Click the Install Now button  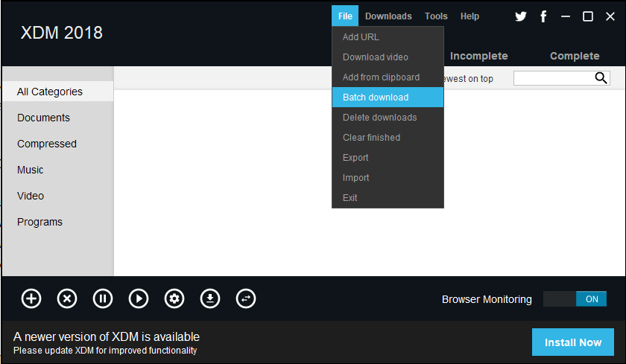573,342
